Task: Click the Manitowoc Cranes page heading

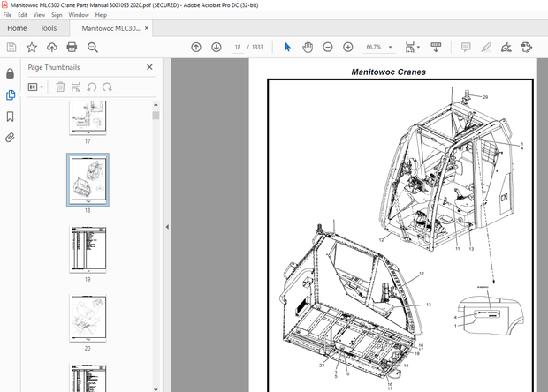Action: point(388,72)
